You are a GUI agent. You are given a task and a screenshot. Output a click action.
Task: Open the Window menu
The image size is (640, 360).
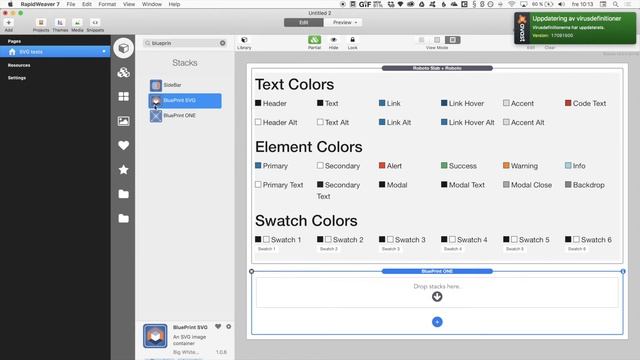click(152, 4)
